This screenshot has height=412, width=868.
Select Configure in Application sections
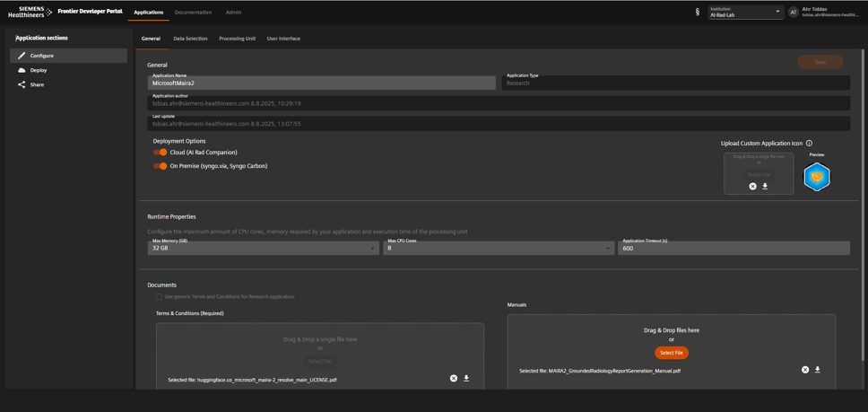(x=69, y=56)
